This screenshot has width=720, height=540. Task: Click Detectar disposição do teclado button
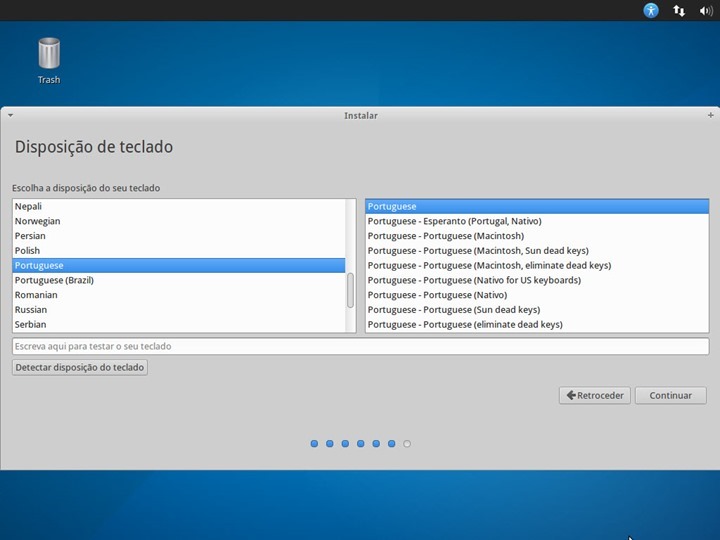click(80, 367)
